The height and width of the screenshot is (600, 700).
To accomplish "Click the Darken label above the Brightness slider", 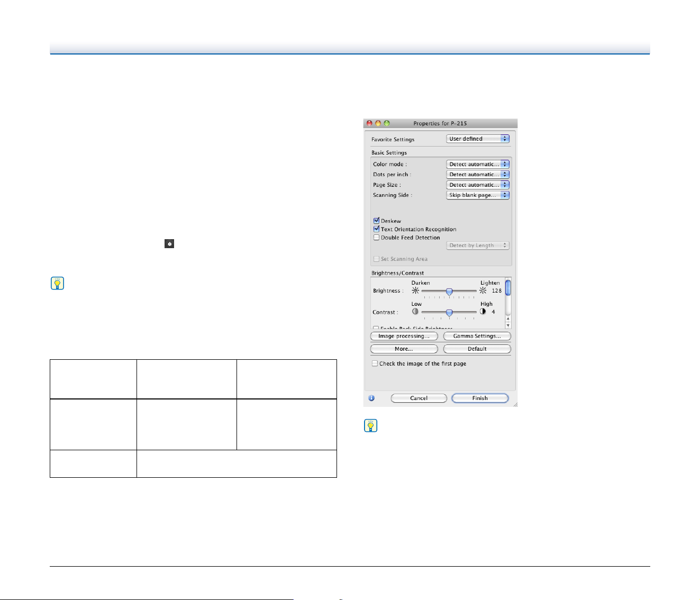I will [421, 283].
